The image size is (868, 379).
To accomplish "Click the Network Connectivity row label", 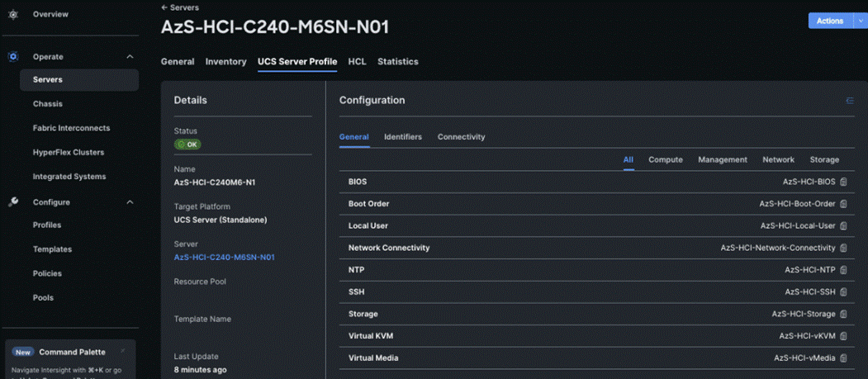I will [x=389, y=248].
